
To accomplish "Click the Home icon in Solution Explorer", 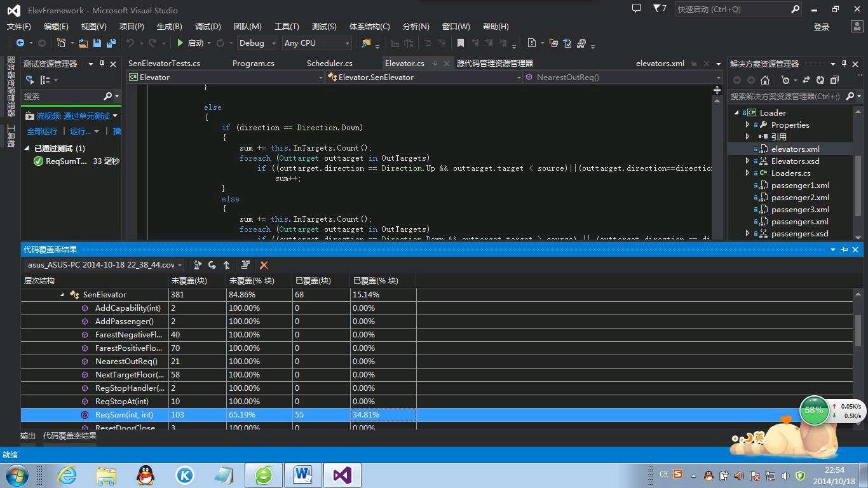I will pyautogui.click(x=765, y=80).
